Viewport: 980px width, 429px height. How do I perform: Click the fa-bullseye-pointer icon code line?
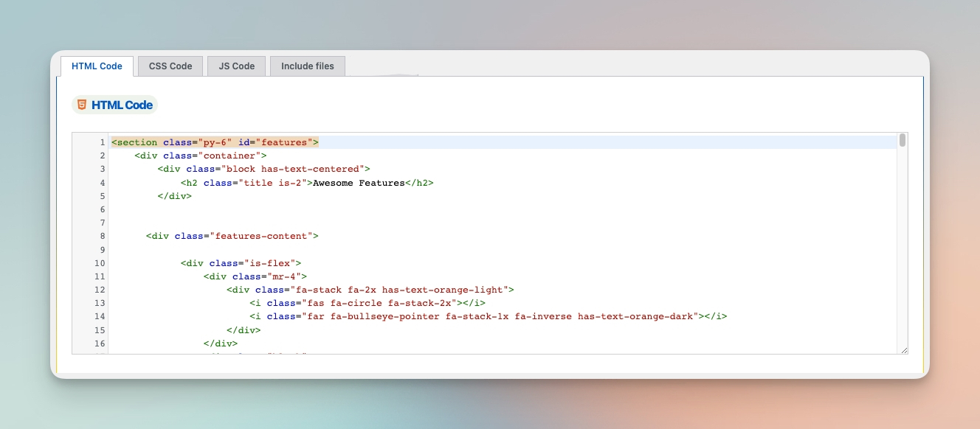pos(488,316)
